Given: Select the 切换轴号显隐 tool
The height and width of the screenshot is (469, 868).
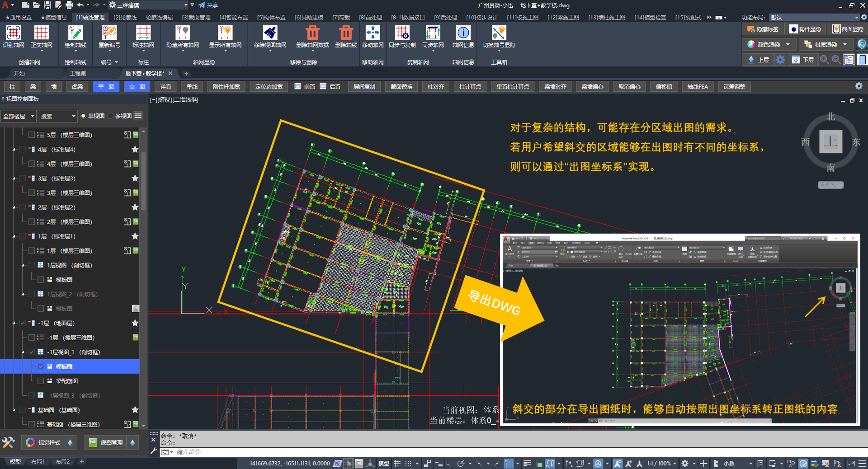Looking at the screenshot, I should 499,33.
